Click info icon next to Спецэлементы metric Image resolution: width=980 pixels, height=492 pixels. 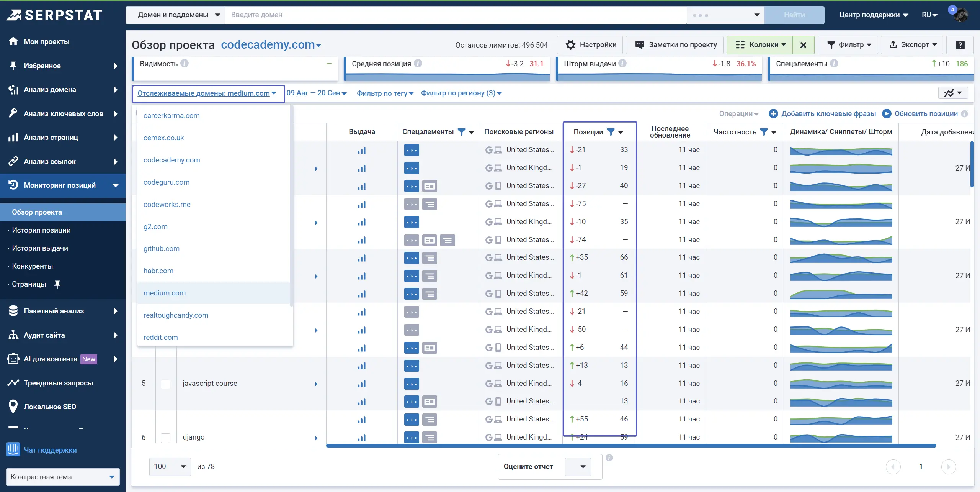(834, 63)
